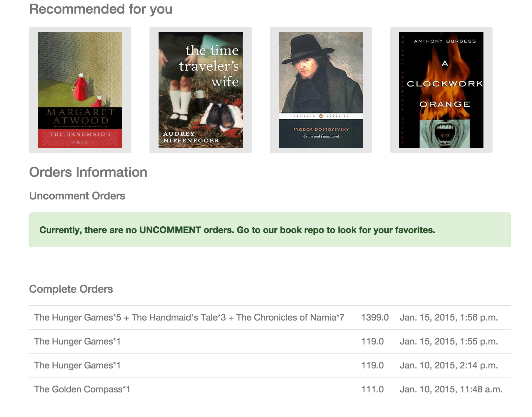Image resolution: width=532 pixels, height=417 pixels.
Task: Click the 'Recommended for you' heading
Action: click(x=101, y=9)
